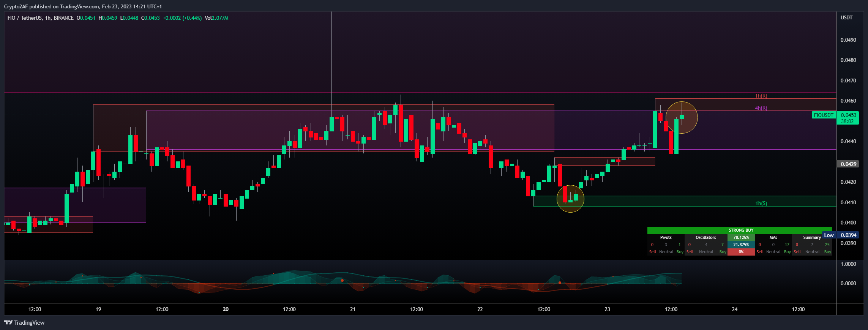Click the 21.875% teal percentage cell
The height and width of the screenshot is (330, 868).
[741, 245]
